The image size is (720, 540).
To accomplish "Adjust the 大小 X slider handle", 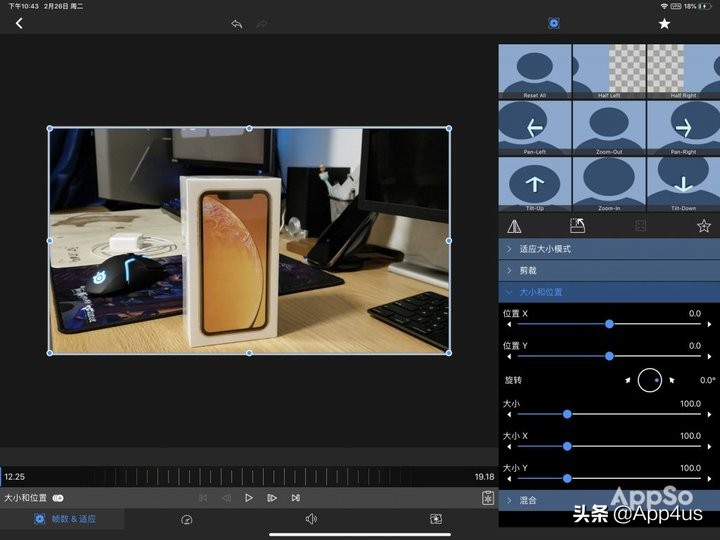I will 567,446.
